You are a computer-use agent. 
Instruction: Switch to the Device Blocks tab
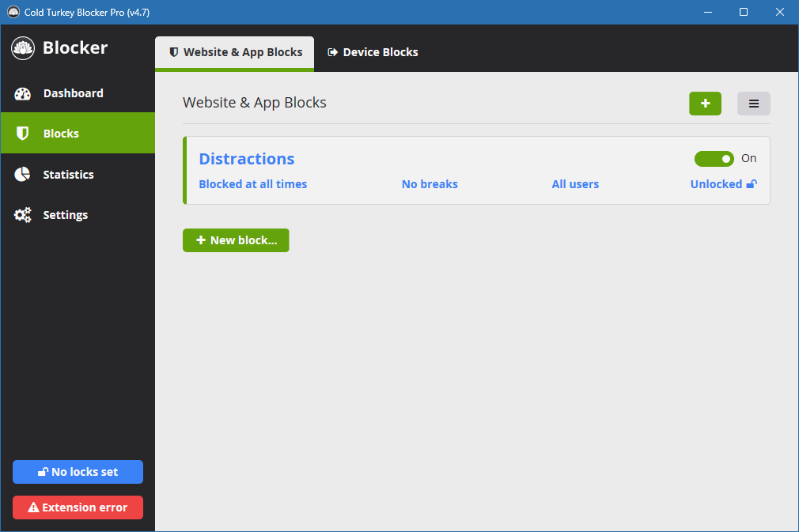coord(373,52)
